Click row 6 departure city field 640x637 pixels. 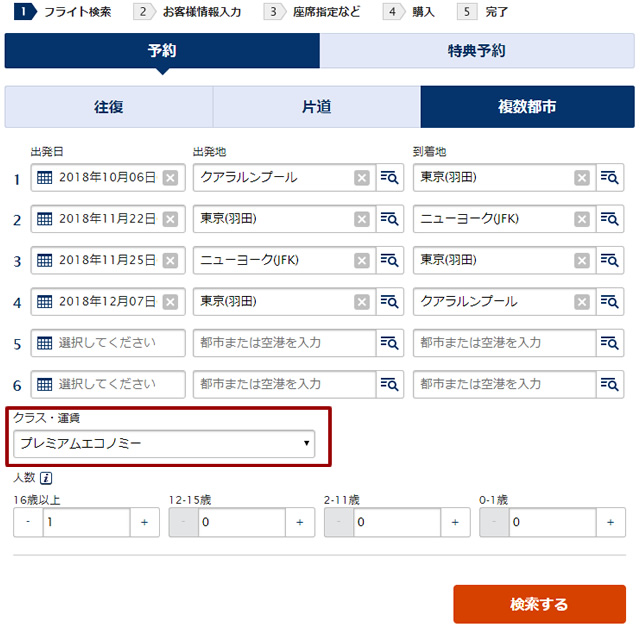(284, 384)
